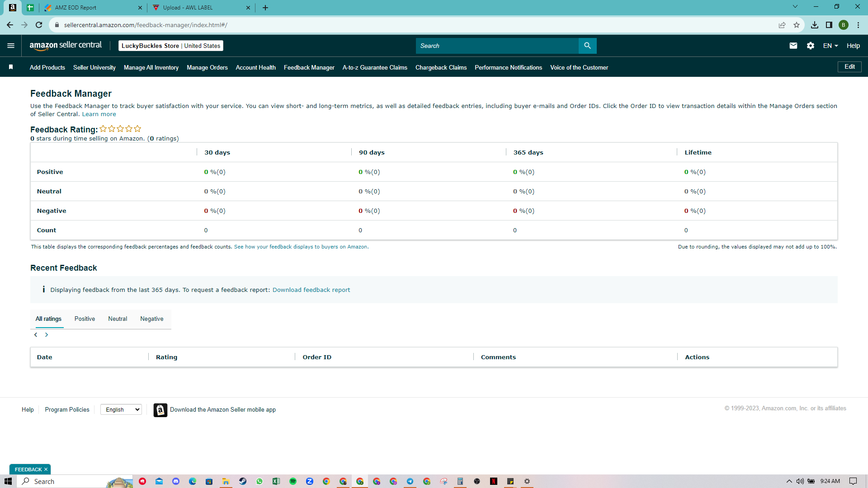Bookmark this page with the star icon

click(x=797, y=25)
